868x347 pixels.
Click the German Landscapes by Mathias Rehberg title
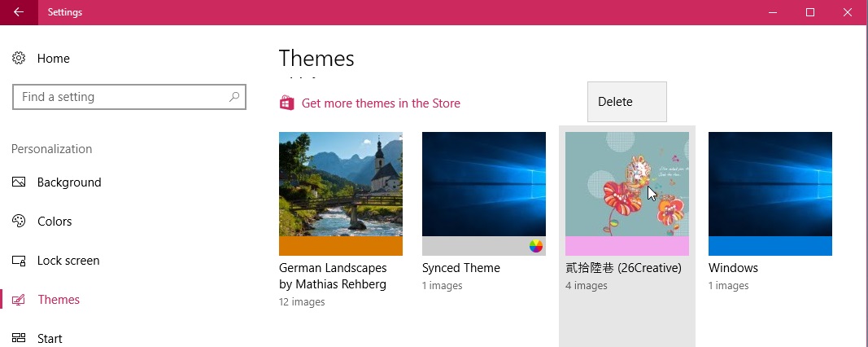point(333,276)
